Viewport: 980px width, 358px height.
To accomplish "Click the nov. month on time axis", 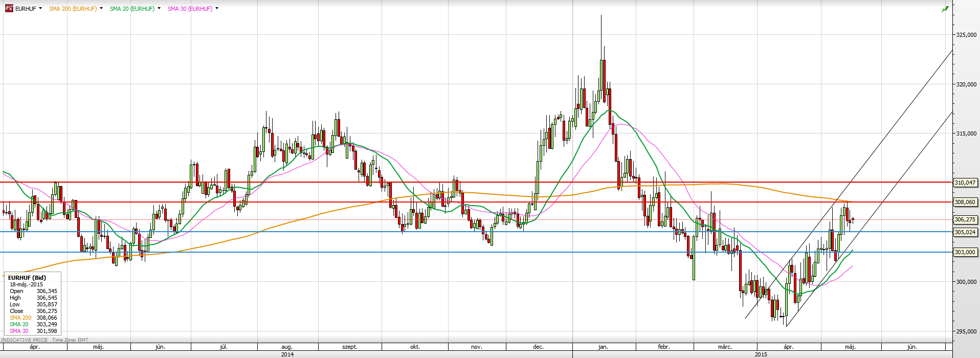I will (x=476, y=347).
